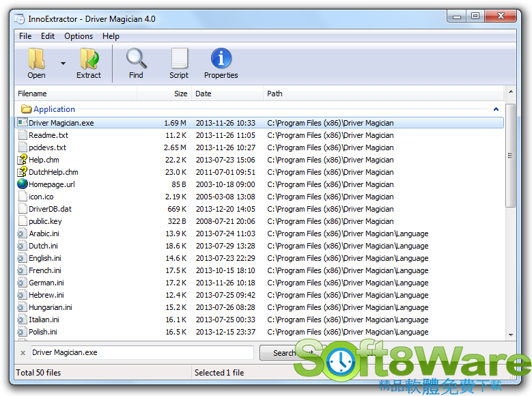The width and height of the screenshot is (532, 396).
Task: Open the Help menu
Action: point(111,36)
